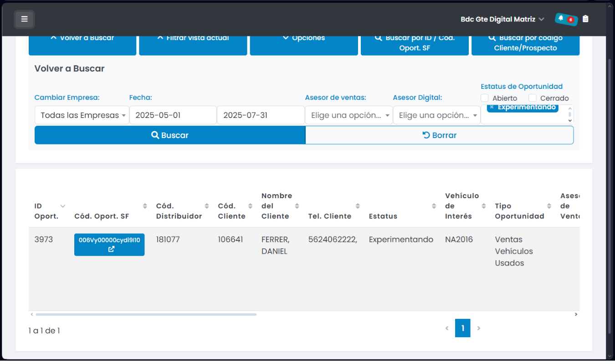Click the end date field 2025-07-31

point(261,115)
